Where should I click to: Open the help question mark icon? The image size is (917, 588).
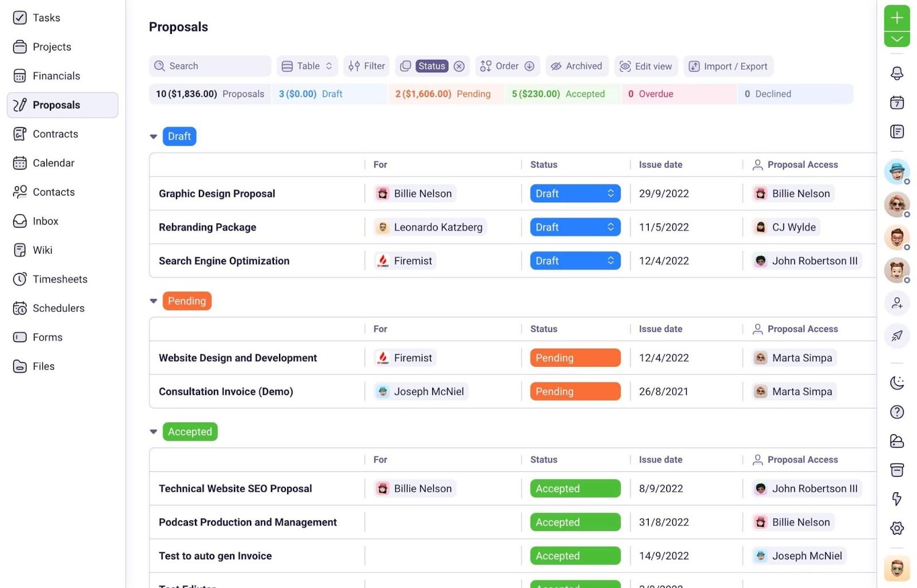click(896, 412)
